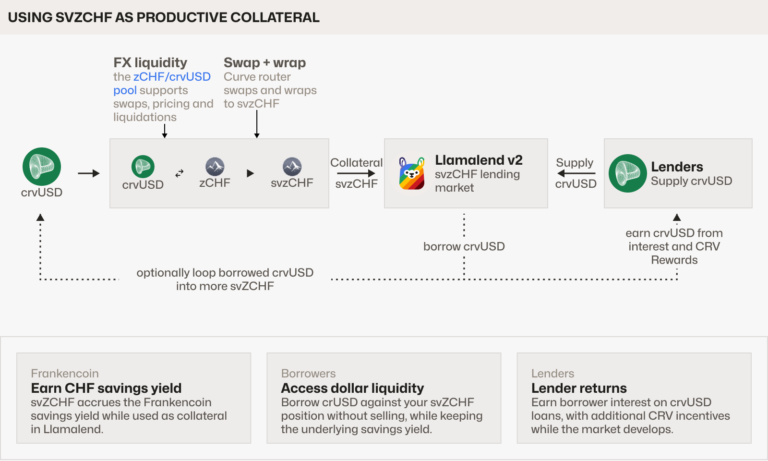Click 'optionally loop borrowed crvUSD' text
Viewport: 768px width, 461px height.
(225, 272)
